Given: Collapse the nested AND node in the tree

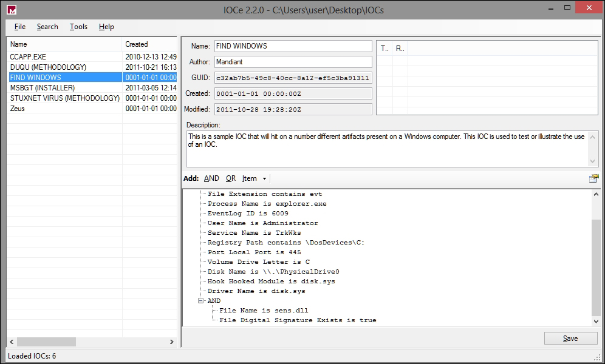Looking at the screenshot, I should (x=201, y=300).
